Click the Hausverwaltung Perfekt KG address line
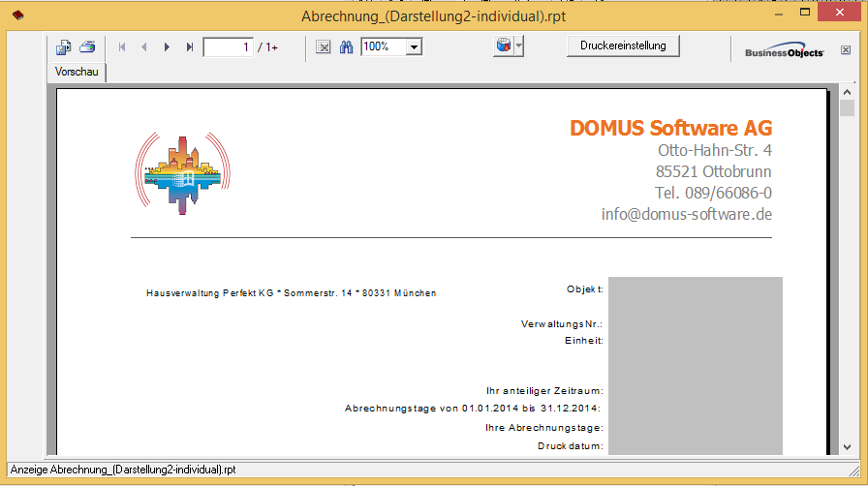The image size is (868, 486). (292, 292)
